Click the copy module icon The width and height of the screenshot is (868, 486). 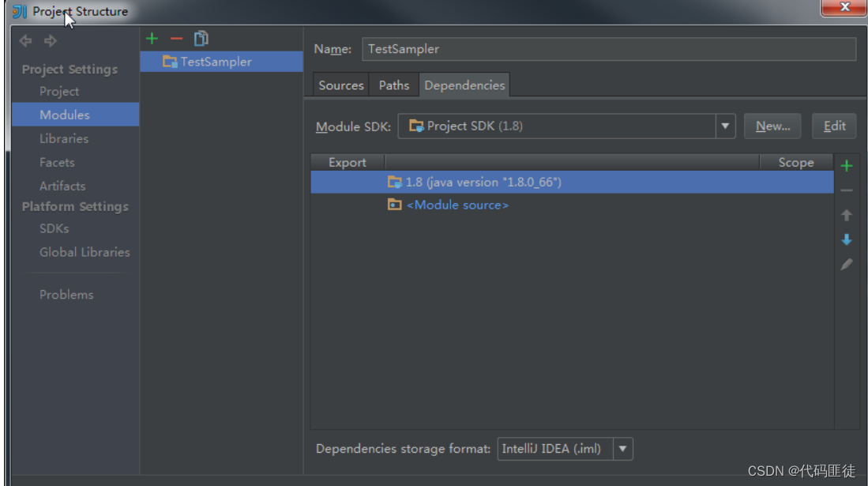pyautogui.click(x=201, y=38)
